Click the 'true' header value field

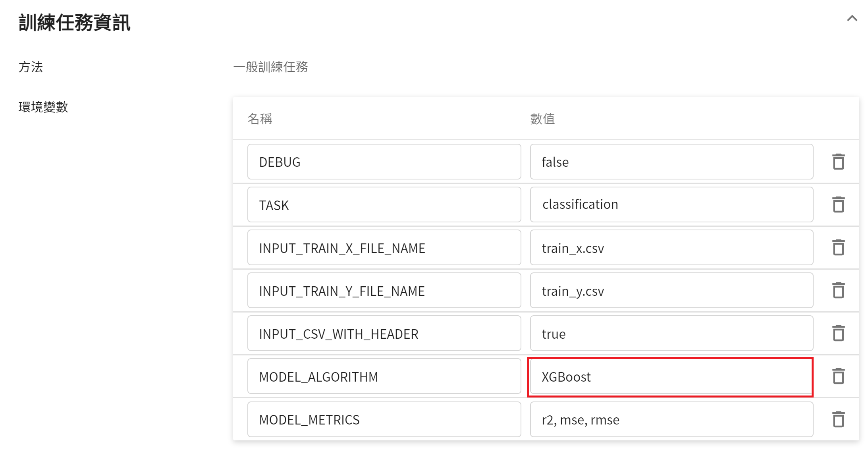(x=671, y=333)
